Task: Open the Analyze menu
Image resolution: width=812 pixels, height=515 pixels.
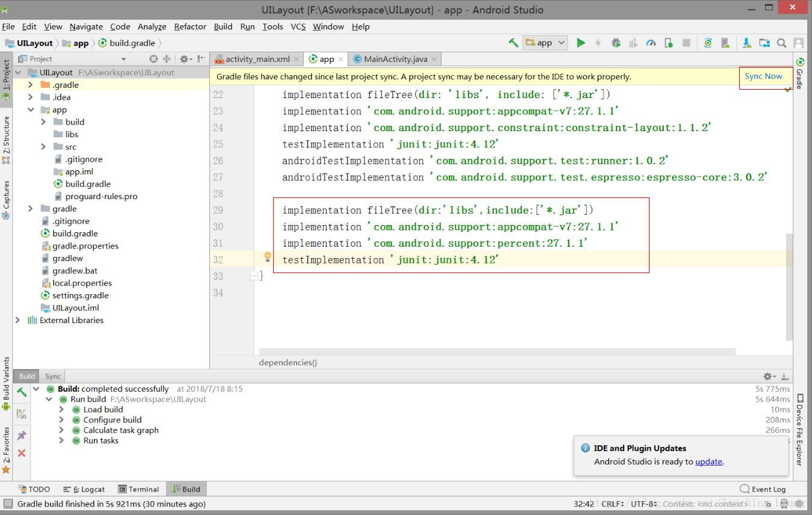Action: (152, 26)
